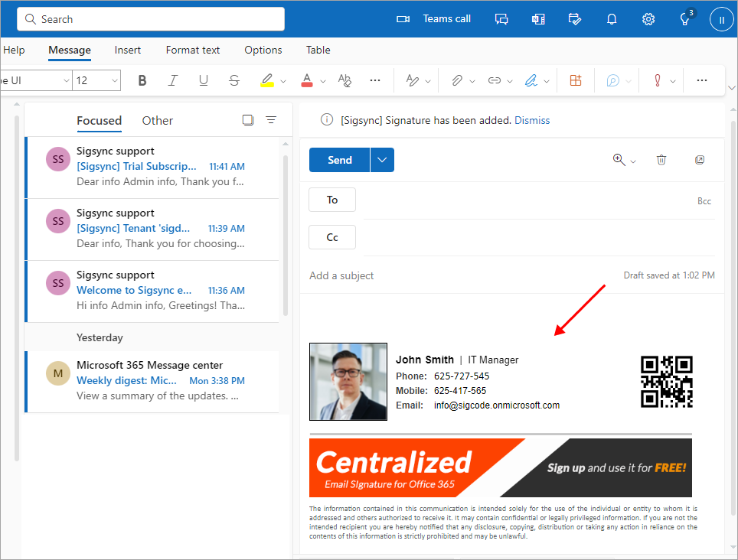738x560 pixels.
Task: Open notifications bell
Action: [612, 19]
